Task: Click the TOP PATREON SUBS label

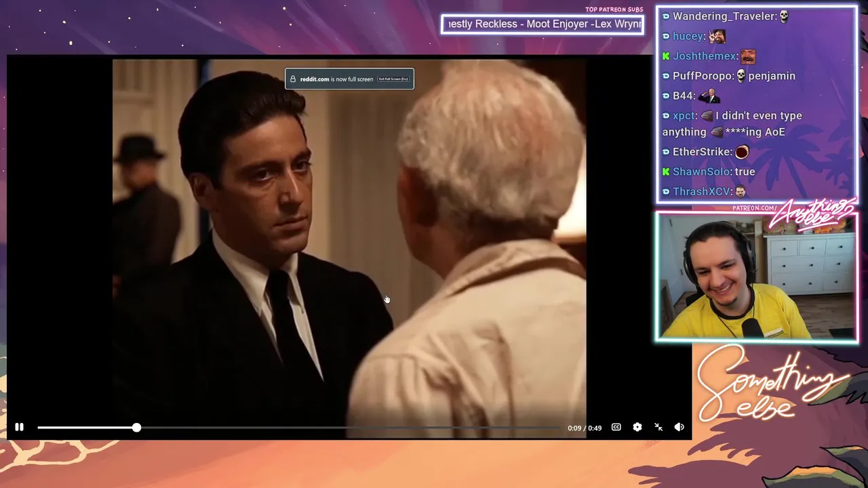Action: (x=614, y=9)
